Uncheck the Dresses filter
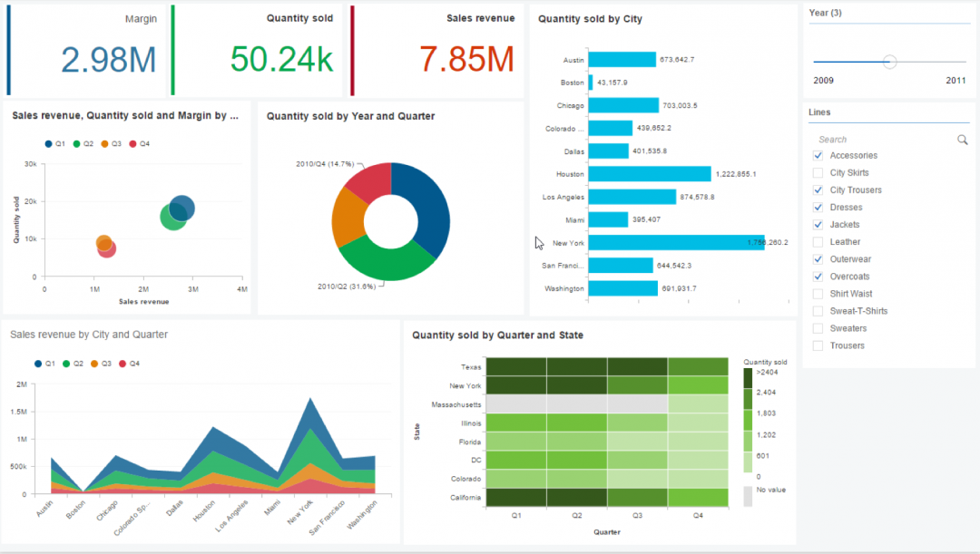Screen dimensions: 980x554 pyautogui.click(x=818, y=207)
